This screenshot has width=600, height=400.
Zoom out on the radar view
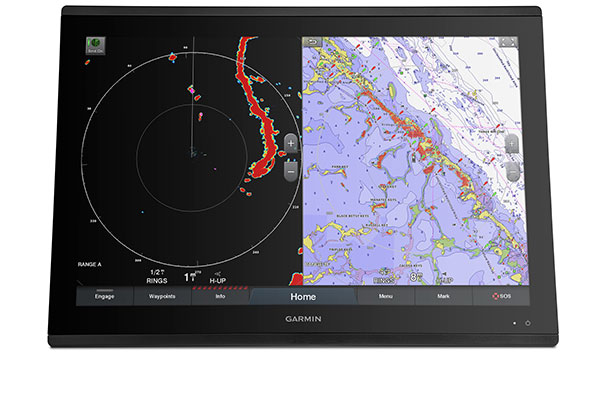(291, 171)
